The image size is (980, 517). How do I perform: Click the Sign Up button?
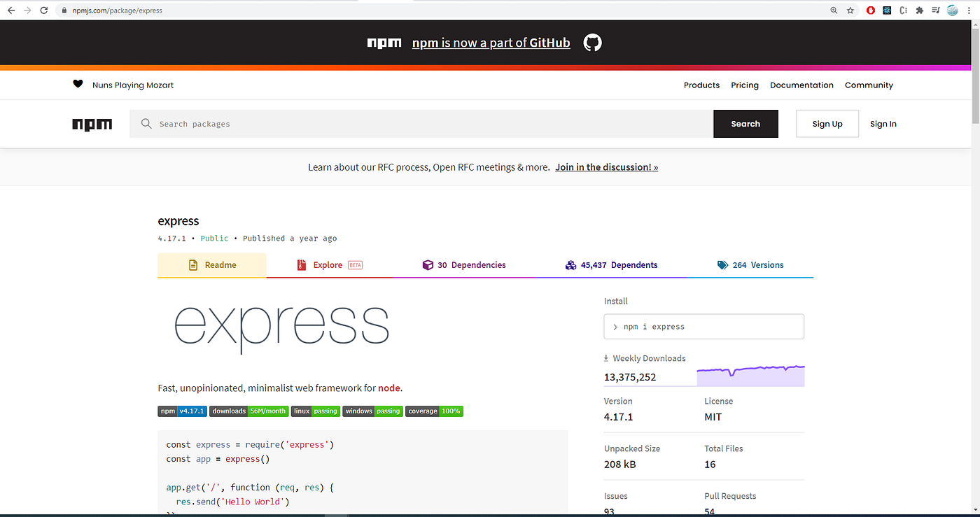827,123
